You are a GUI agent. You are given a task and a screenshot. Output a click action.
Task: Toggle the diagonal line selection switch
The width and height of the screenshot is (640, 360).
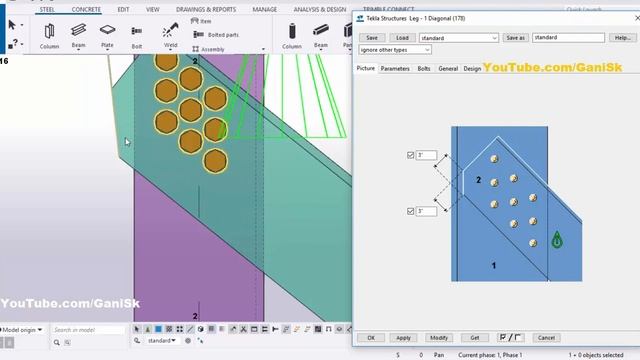point(190,329)
